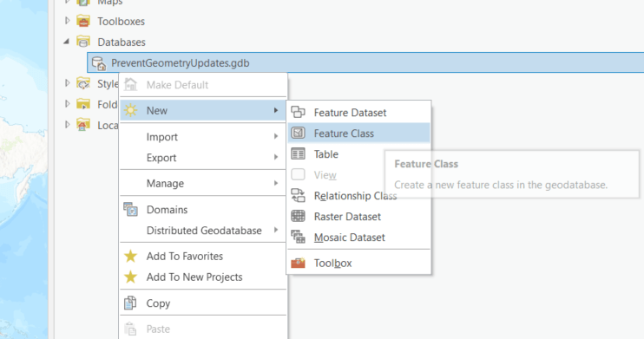Expand the Folders tree node
The height and width of the screenshot is (339, 644).
click(x=68, y=104)
